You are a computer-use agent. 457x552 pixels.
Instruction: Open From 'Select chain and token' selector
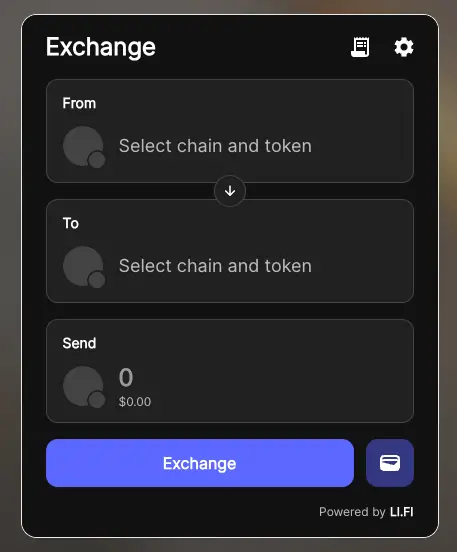[x=230, y=131]
